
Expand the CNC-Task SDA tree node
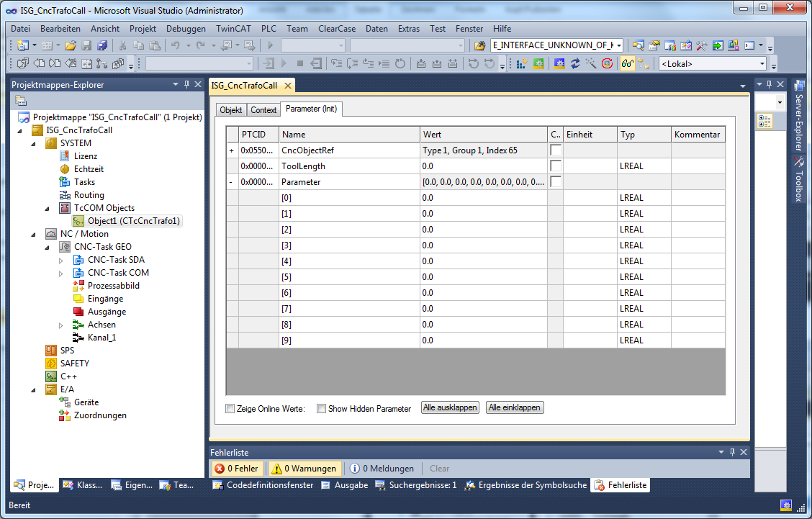click(x=60, y=261)
